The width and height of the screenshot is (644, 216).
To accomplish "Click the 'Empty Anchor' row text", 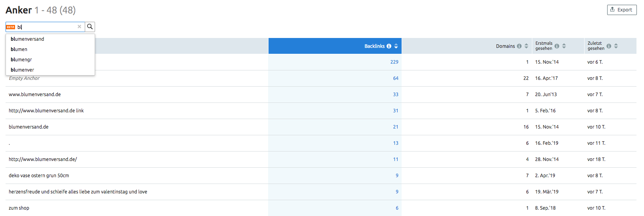I will tap(24, 78).
